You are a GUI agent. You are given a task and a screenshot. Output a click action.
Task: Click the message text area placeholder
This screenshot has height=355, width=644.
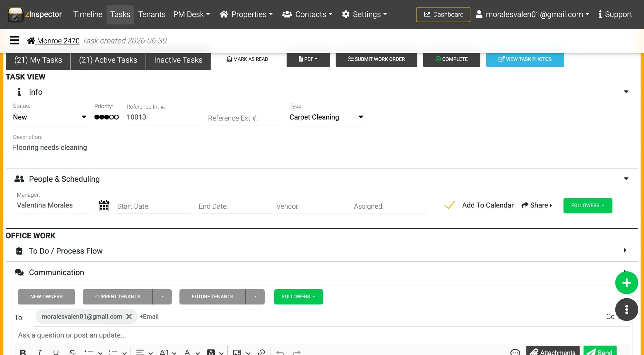(72, 335)
